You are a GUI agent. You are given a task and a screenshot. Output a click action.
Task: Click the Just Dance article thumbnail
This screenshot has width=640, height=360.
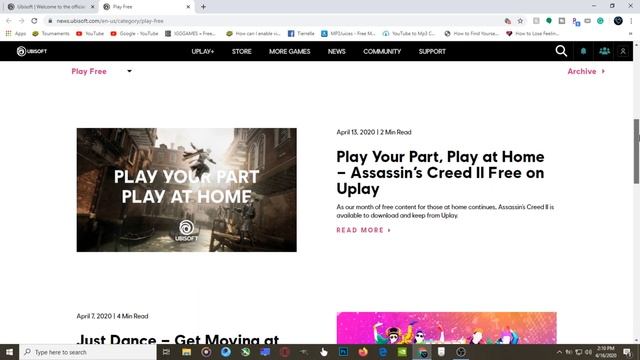[447, 328]
